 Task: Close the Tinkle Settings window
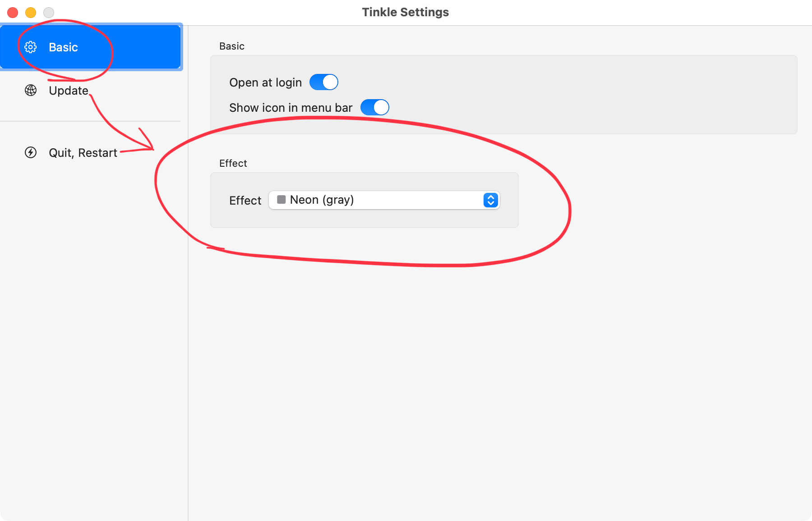13,13
